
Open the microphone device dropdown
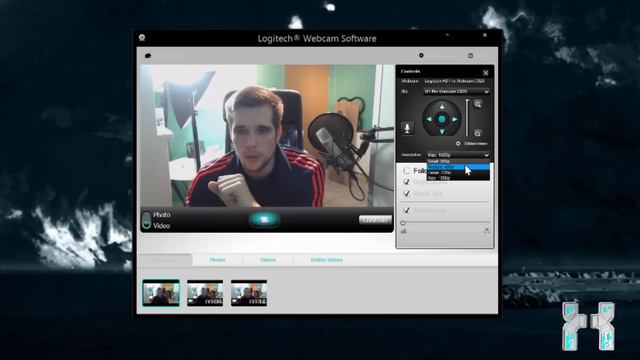click(456, 92)
